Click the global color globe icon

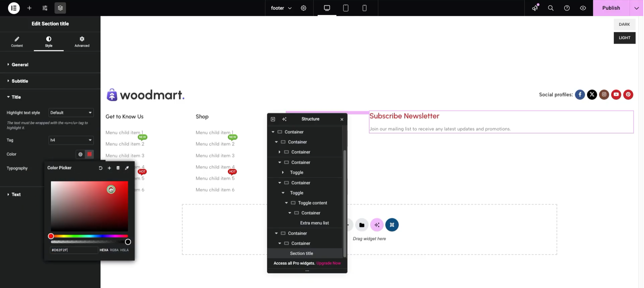pyautogui.click(x=80, y=154)
